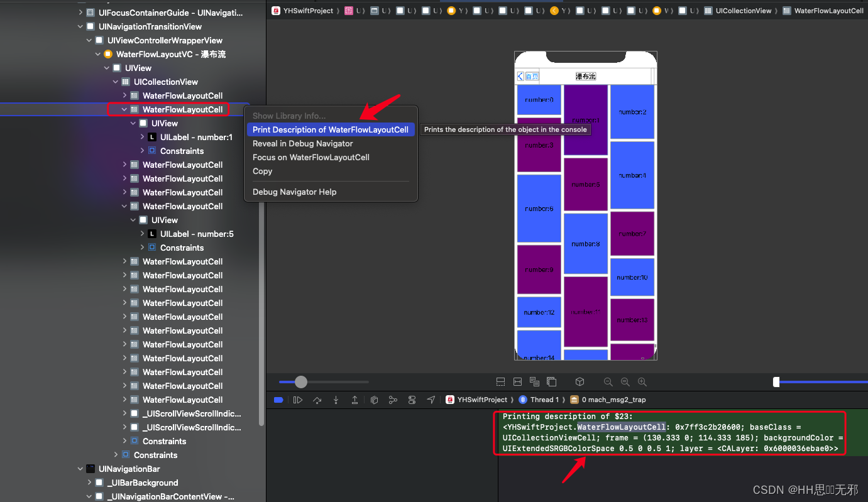Click the Step Into icon

coord(336,400)
